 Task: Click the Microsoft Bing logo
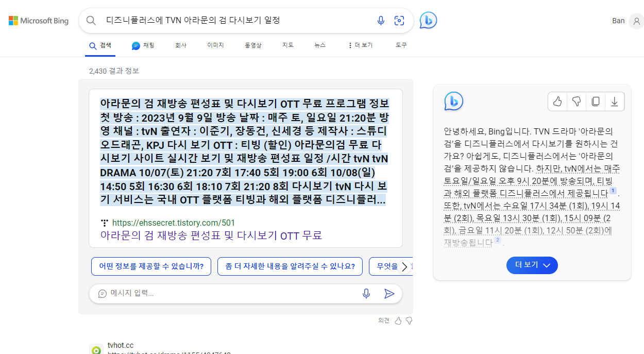click(x=39, y=21)
